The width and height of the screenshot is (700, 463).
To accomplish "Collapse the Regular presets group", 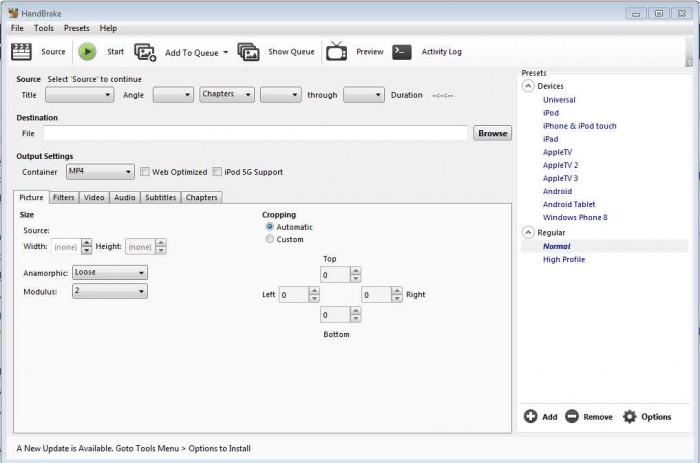I will tap(528, 232).
